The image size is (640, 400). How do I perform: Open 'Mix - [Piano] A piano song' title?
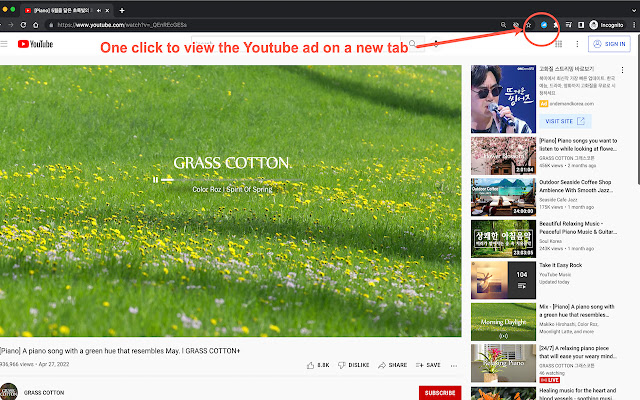point(577,311)
